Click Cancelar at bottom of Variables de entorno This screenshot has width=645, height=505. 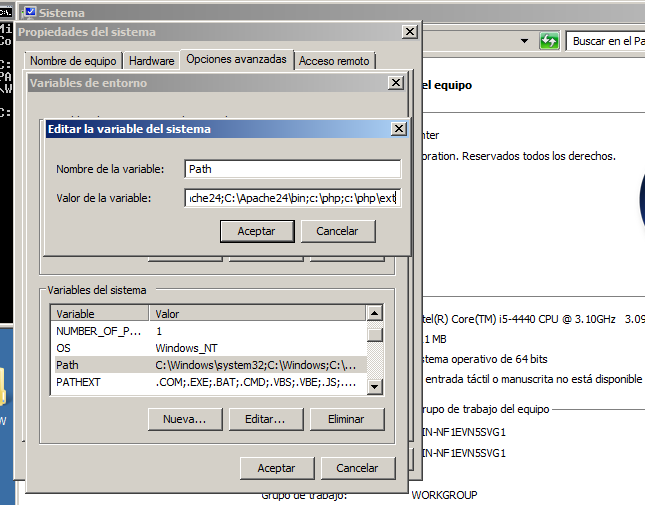point(357,468)
